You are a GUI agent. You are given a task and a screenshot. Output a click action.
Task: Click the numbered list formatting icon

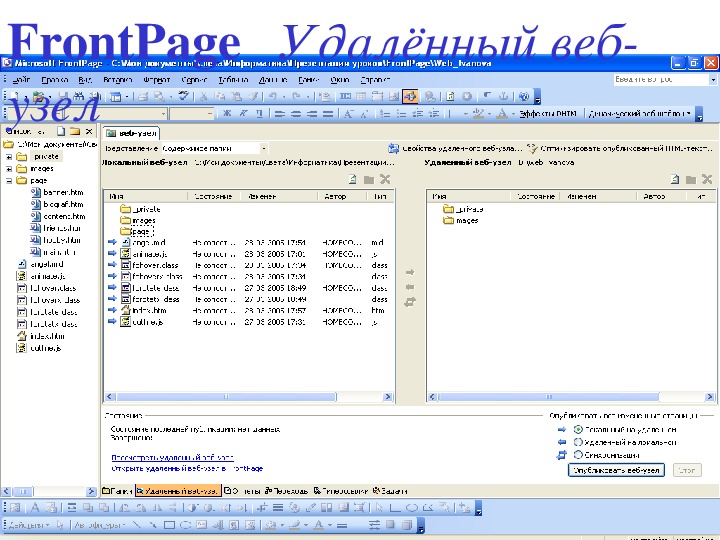[386, 113]
